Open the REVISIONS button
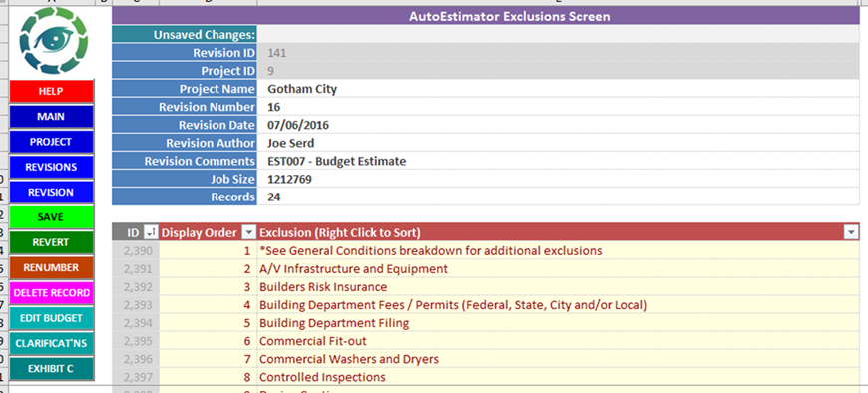 click(x=51, y=167)
